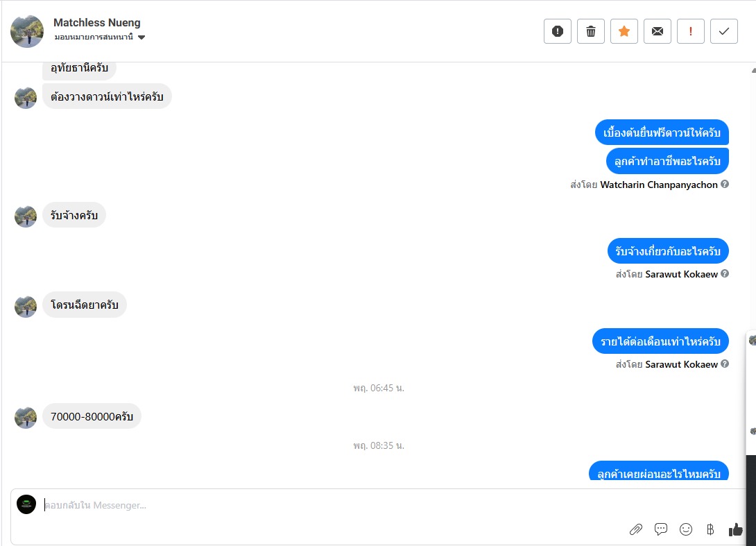This screenshot has height=546, width=756.
Task: Mark conversation done with checkmark button
Action: click(x=724, y=31)
